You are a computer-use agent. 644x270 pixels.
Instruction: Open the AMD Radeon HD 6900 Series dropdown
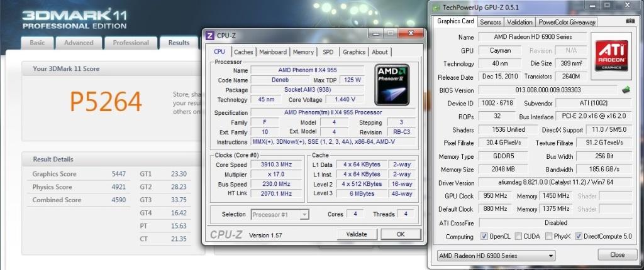point(496,255)
